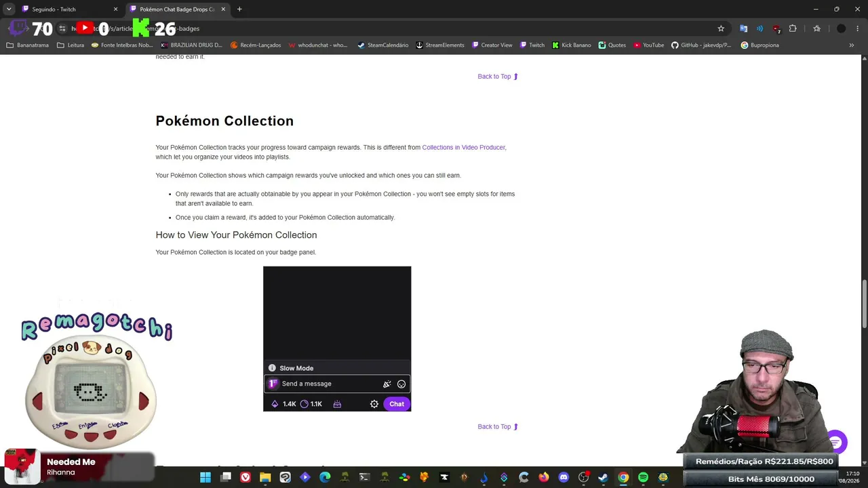Open the bookmarks star panel button
The width and height of the screenshot is (868, 488).
coord(817,28)
